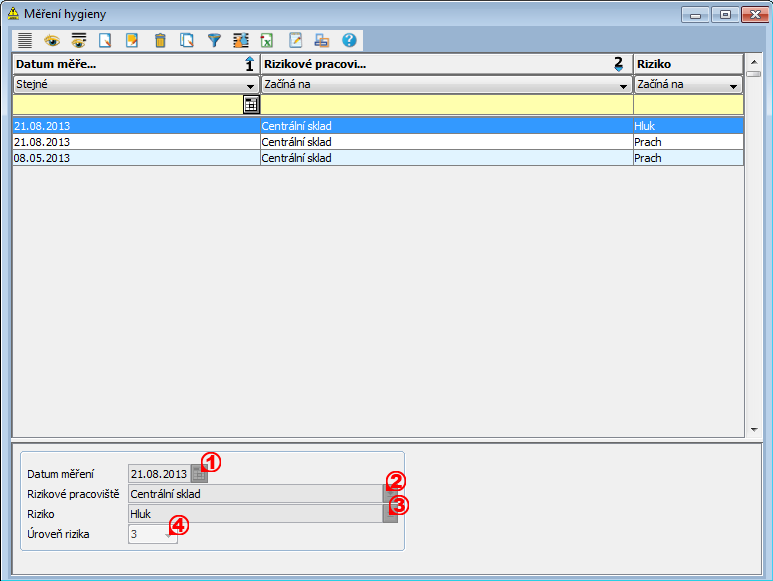
Task: Select the row with 08.05.2013 date
Action: click(135, 158)
